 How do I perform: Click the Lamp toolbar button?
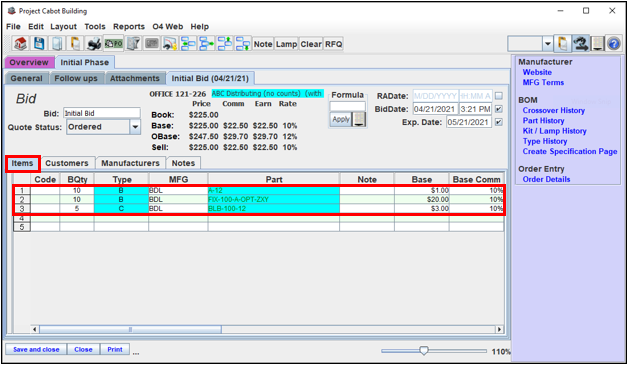(x=286, y=44)
